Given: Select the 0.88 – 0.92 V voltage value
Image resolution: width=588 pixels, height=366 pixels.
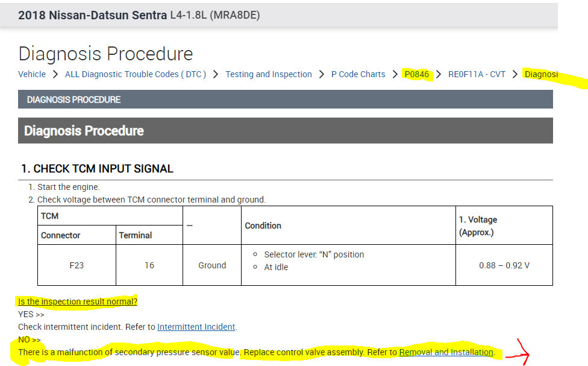Looking at the screenshot, I should click(504, 265).
